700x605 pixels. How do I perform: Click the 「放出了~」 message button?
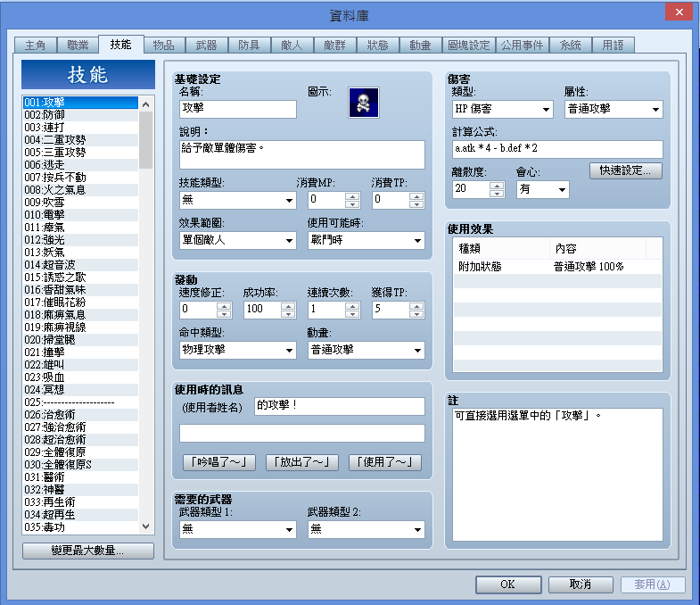302,462
